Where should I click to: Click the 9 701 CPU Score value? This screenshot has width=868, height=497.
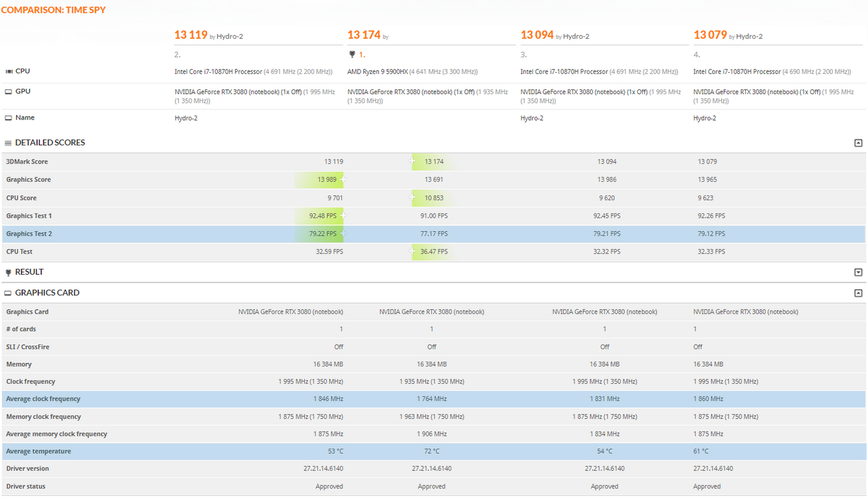[x=335, y=197]
